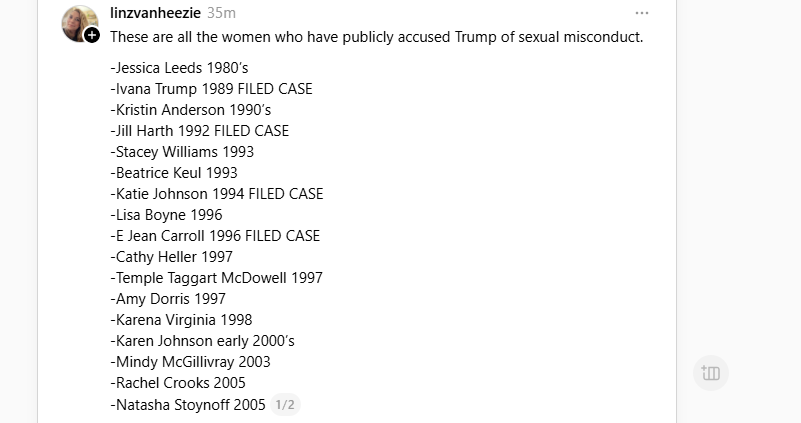801x423 pixels.
Task: Open the linzvanheezie username link
Action: tap(155, 13)
